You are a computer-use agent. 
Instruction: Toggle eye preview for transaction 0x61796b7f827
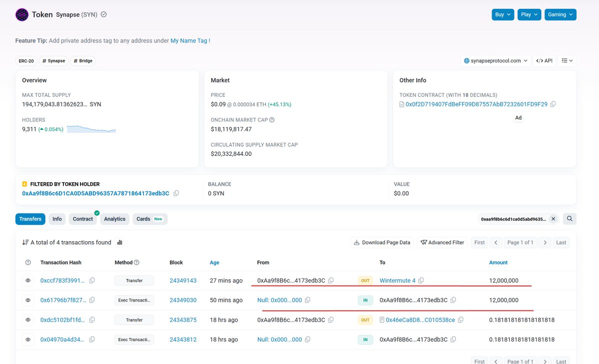[x=28, y=300]
